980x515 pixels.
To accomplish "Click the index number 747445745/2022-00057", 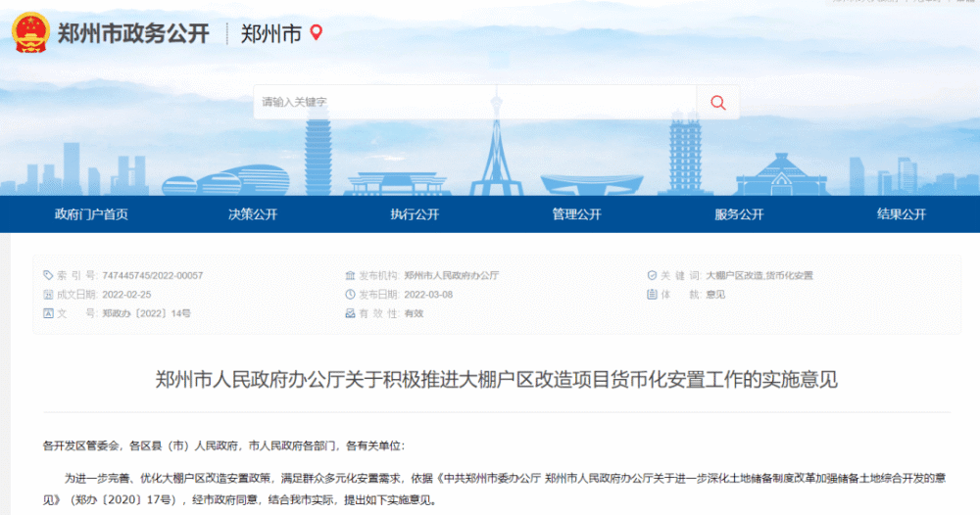I will click(x=153, y=275).
